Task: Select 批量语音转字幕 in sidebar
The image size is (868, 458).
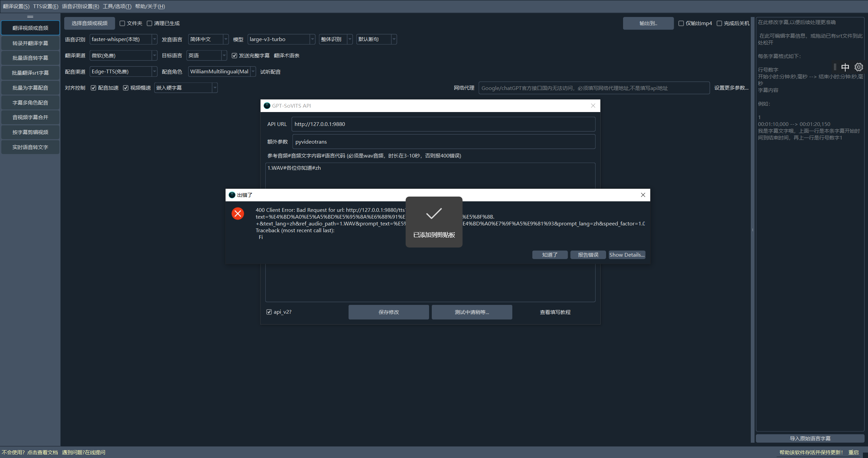Action: (30, 58)
